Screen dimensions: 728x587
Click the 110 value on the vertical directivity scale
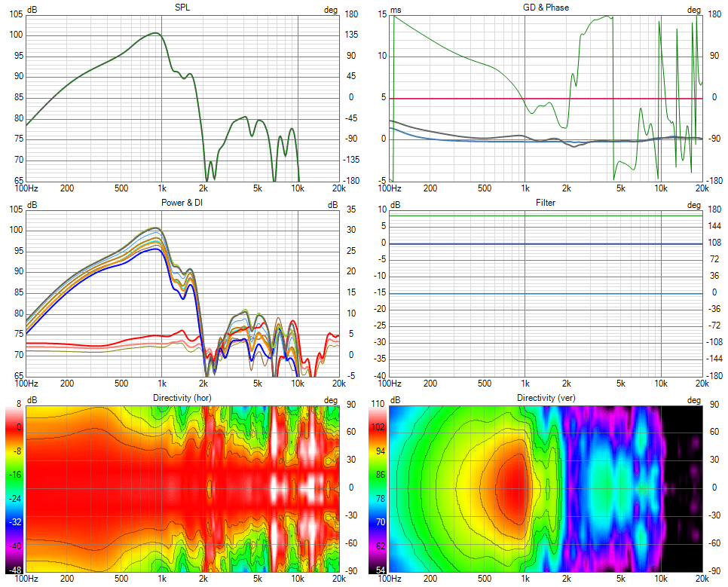(x=378, y=404)
